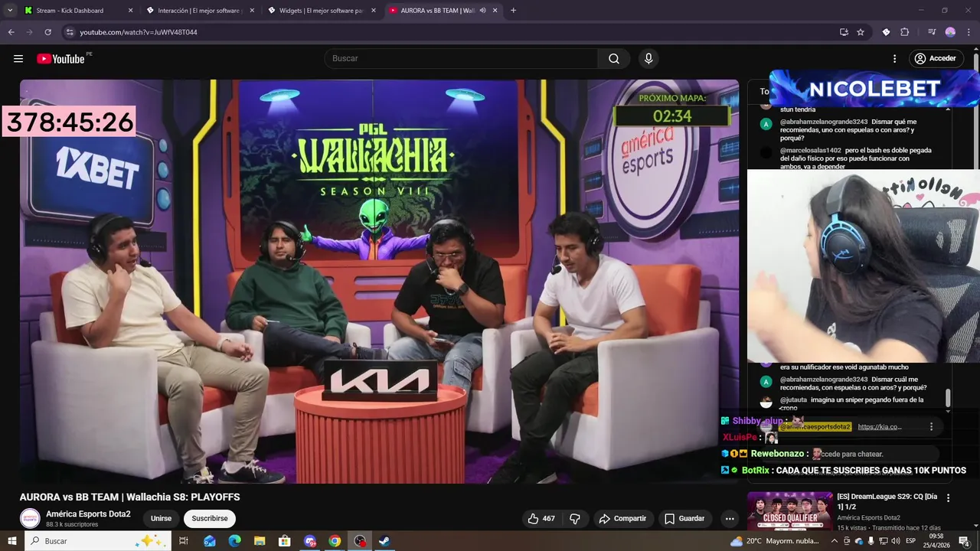
Task: View site information icon in address bar
Action: [70, 32]
